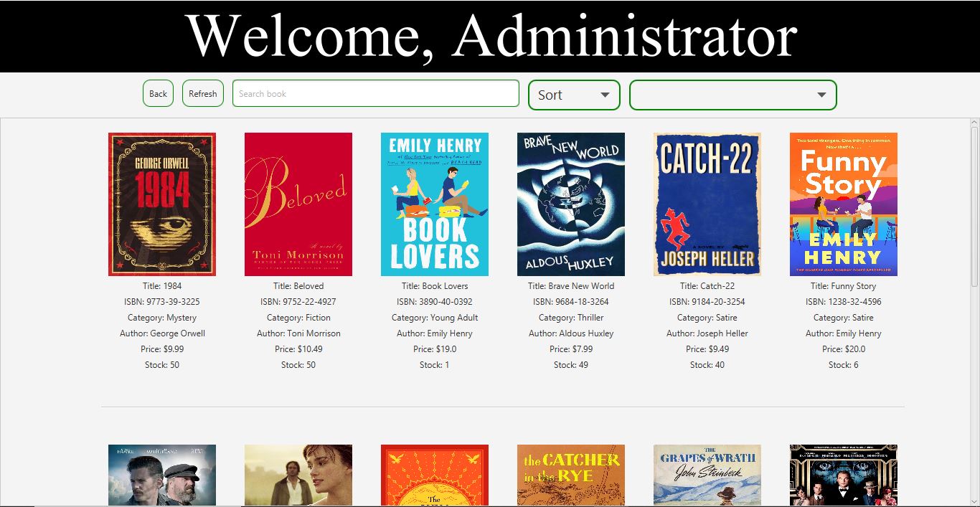Open the Sort dropdown
This screenshot has height=507, width=980.
pos(574,95)
